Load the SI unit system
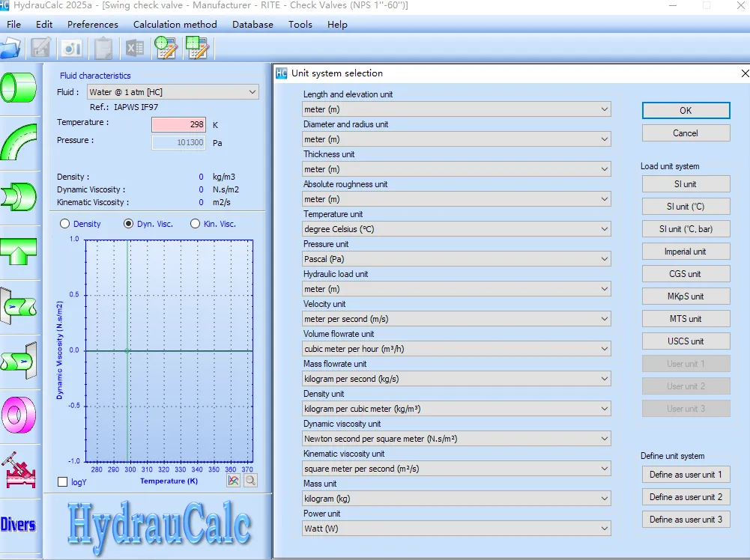Viewport: 750px width, 560px height. (686, 184)
